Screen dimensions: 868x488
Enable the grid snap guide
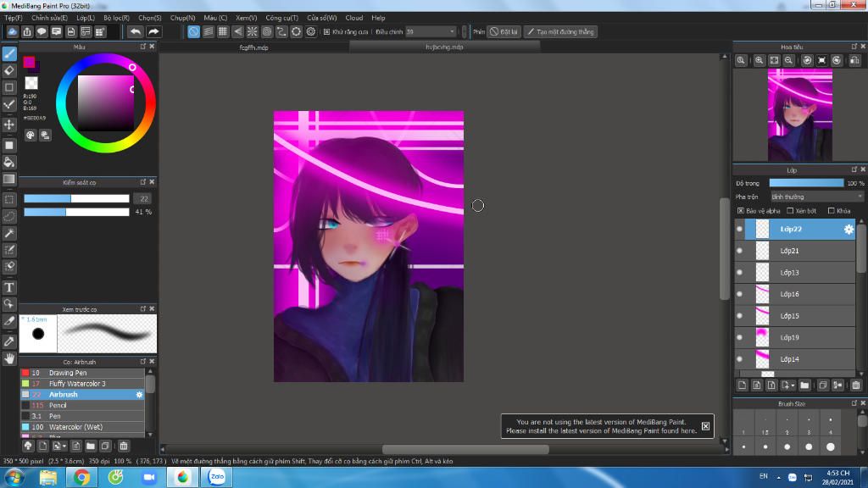pyautogui.click(x=223, y=31)
